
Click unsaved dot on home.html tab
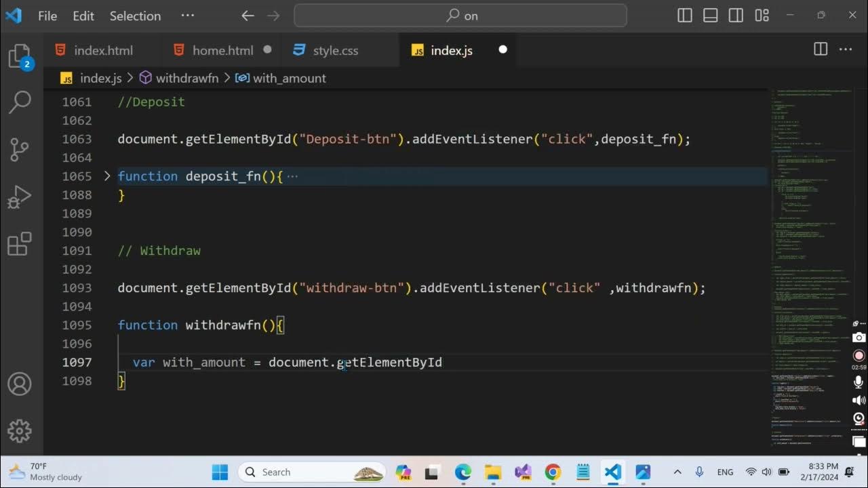(x=267, y=49)
